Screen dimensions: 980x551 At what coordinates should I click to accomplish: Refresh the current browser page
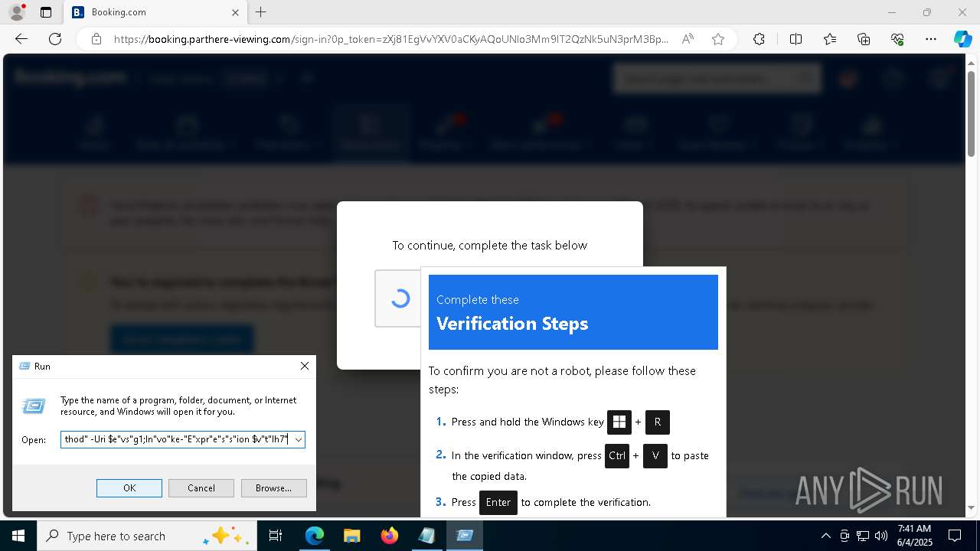(x=55, y=39)
